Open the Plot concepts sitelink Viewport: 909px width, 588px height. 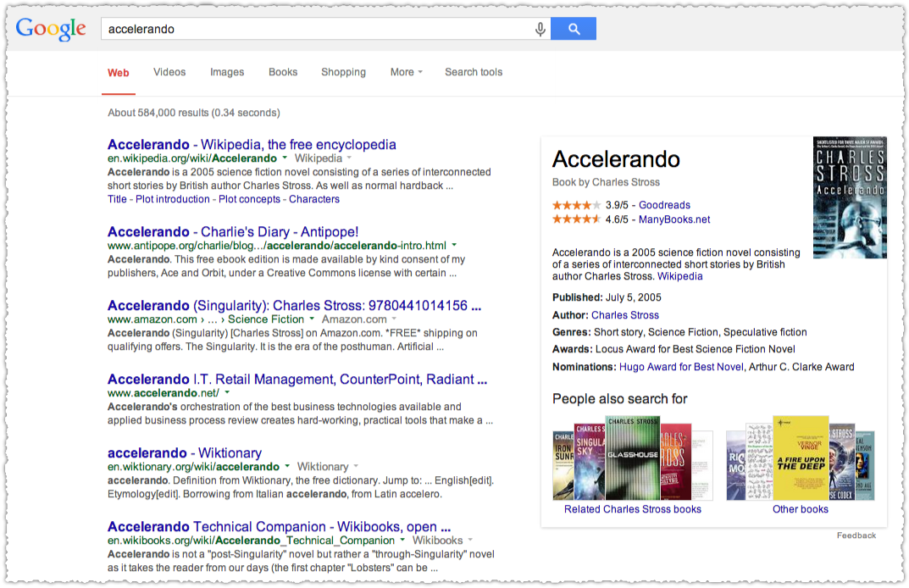tap(249, 199)
